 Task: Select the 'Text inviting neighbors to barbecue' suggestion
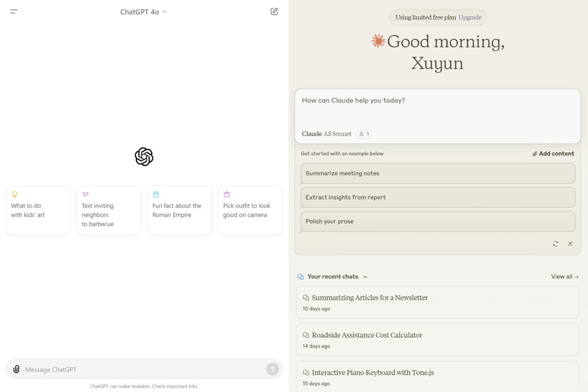[x=109, y=210]
